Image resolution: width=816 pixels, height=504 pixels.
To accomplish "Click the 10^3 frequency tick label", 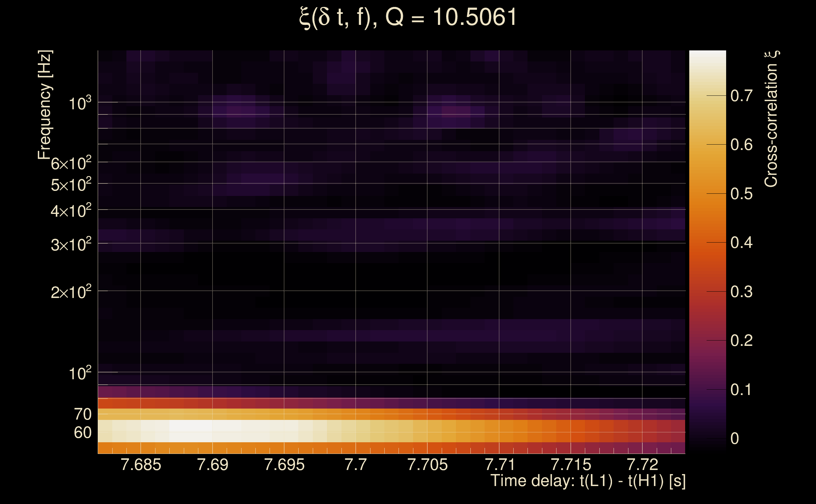I will click(80, 104).
